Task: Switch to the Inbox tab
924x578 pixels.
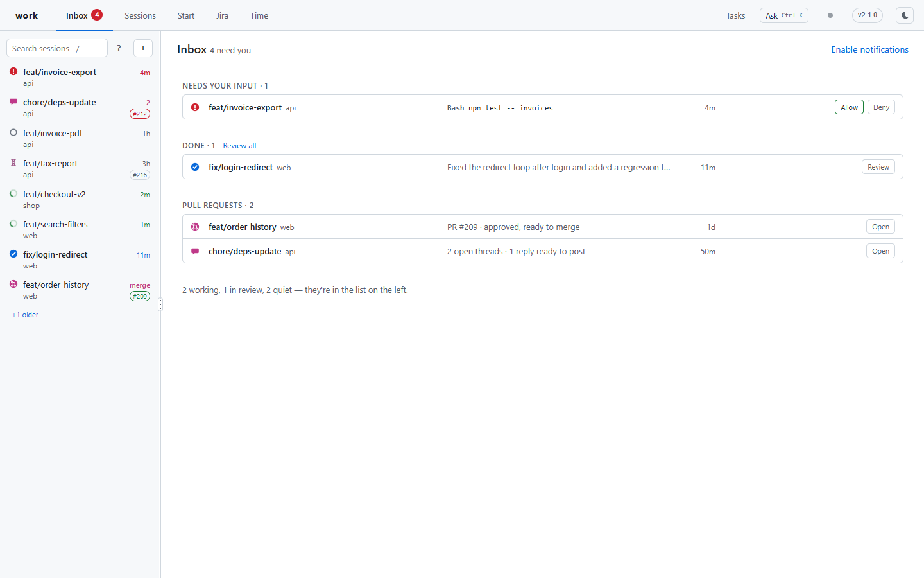Action: (84, 15)
